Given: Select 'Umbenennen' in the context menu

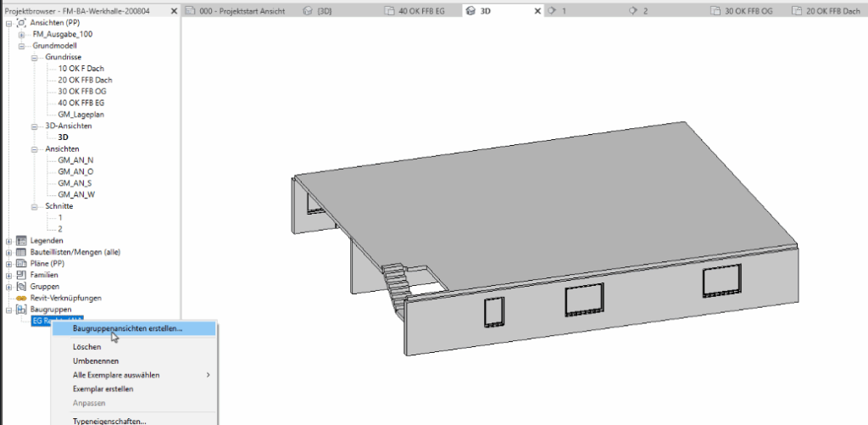Looking at the screenshot, I should point(94,361).
